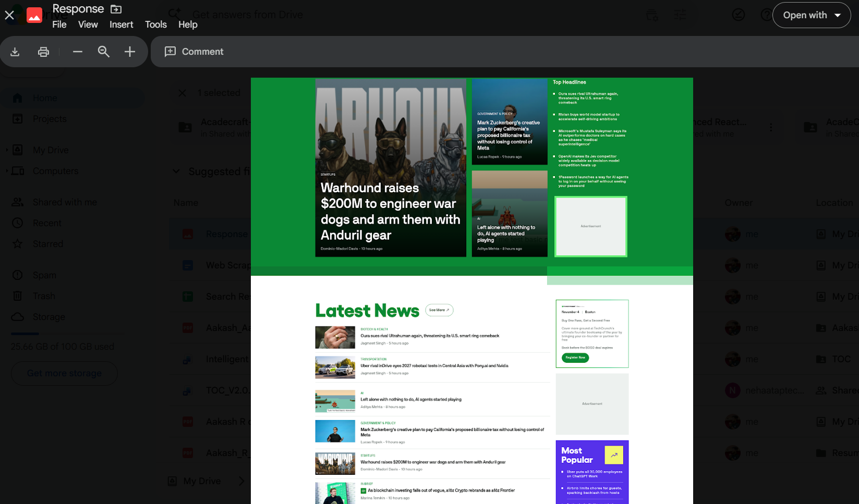Click the Most Popular purple card

pyautogui.click(x=592, y=472)
